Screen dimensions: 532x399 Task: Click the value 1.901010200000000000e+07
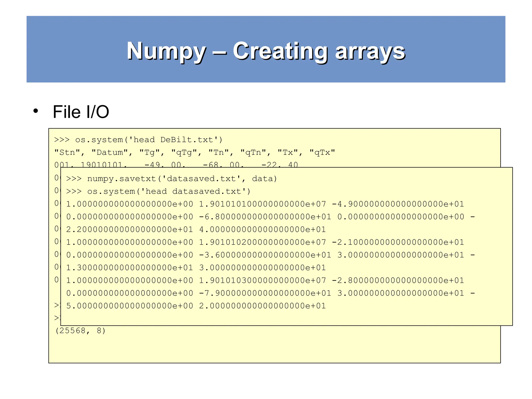click(262, 242)
